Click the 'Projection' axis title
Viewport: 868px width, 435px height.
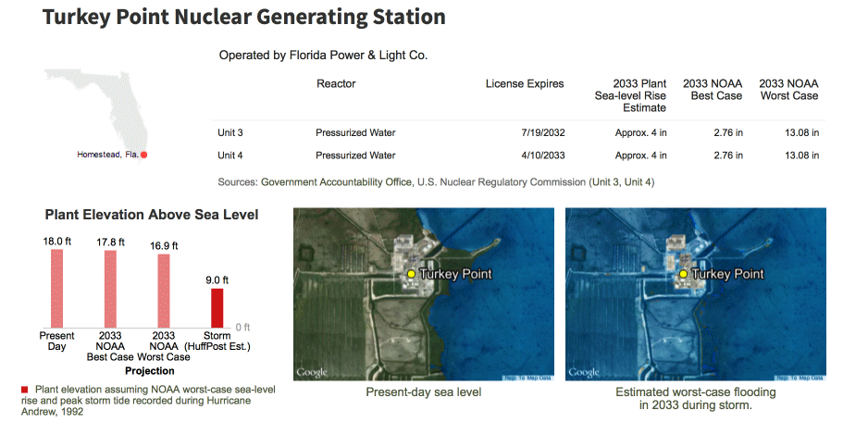coord(150,371)
